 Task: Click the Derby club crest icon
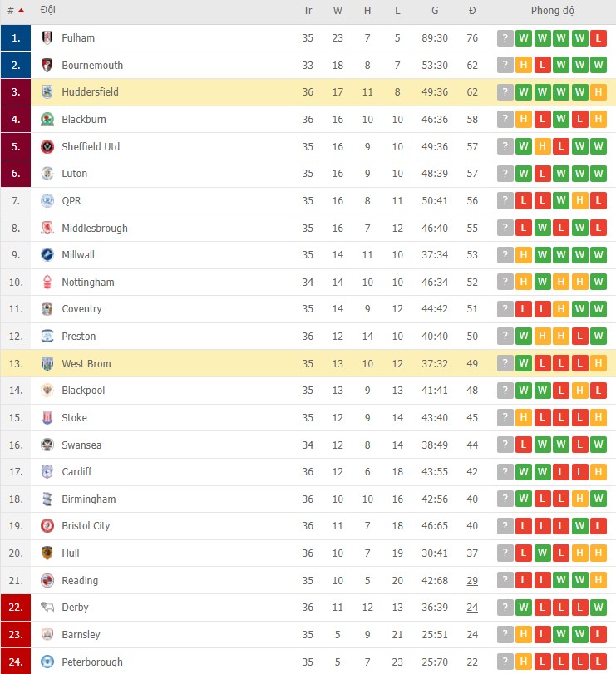47,608
